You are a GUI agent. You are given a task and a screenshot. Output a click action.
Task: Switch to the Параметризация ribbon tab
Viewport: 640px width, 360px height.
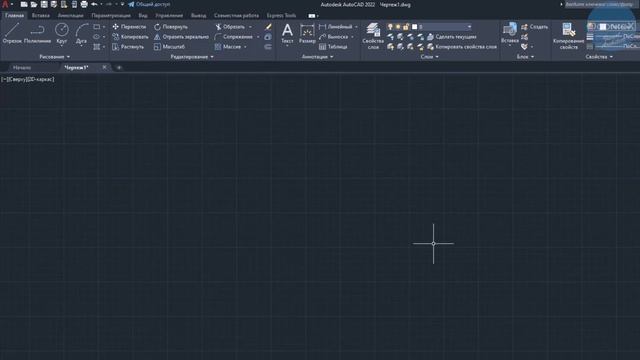111,16
